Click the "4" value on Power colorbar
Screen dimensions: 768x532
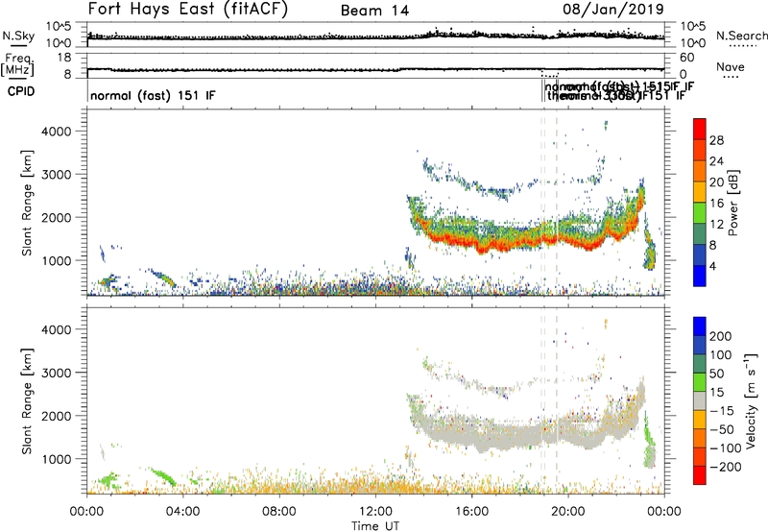[x=712, y=266]
